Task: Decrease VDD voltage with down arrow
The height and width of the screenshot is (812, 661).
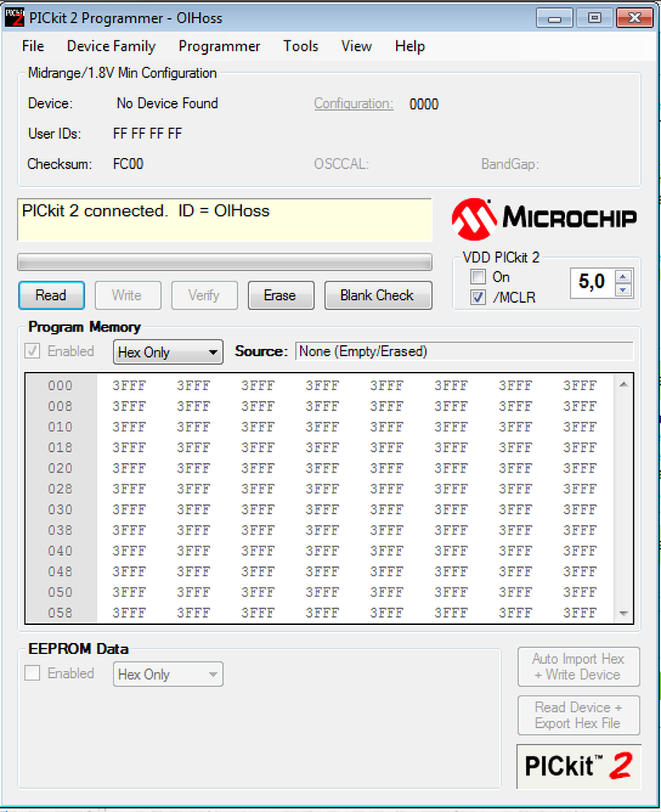Action: point(623,290)
